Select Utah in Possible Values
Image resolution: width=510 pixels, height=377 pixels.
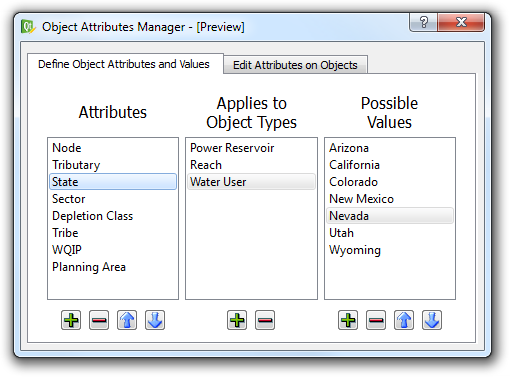click(390, 233)
